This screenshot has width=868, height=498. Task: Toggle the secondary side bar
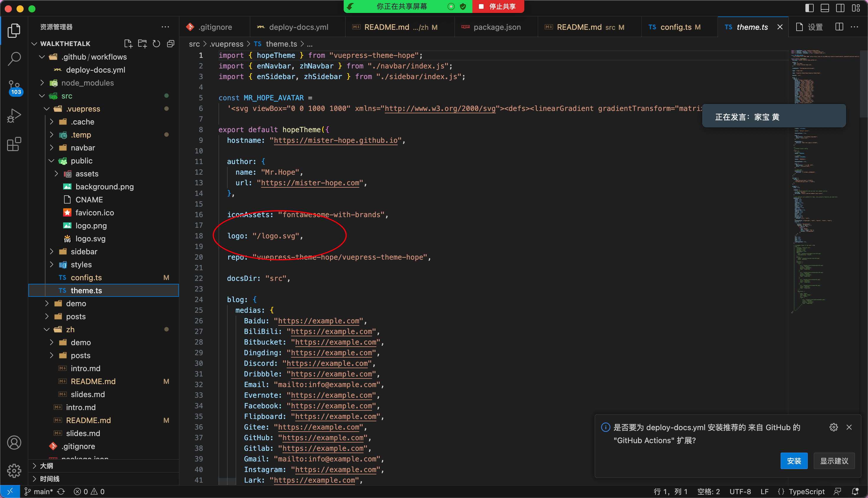840,8
